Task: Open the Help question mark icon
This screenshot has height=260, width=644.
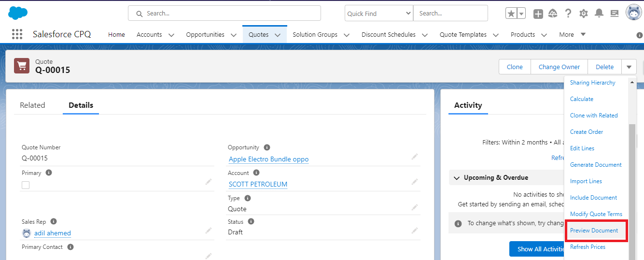Action: pos(568,14)
